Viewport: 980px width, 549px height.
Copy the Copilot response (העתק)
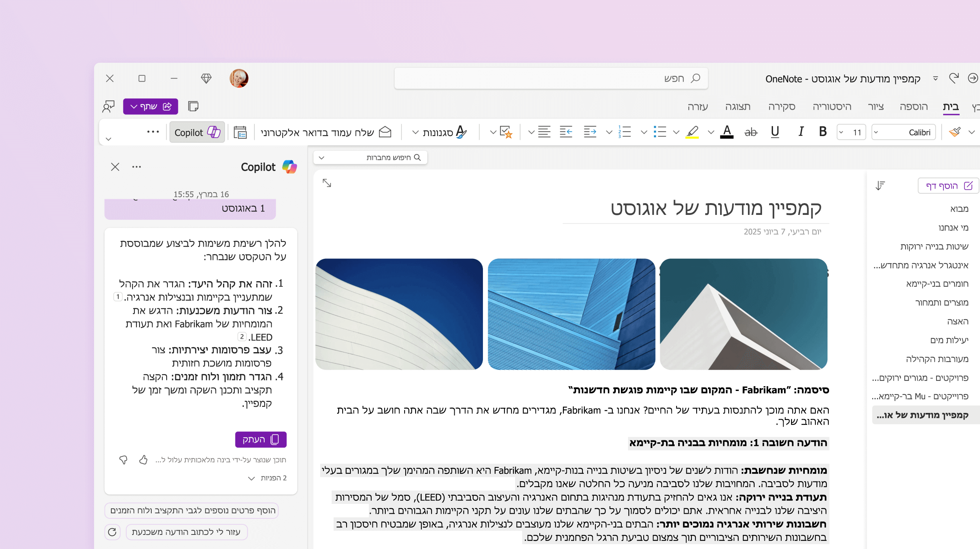(261, 440)
